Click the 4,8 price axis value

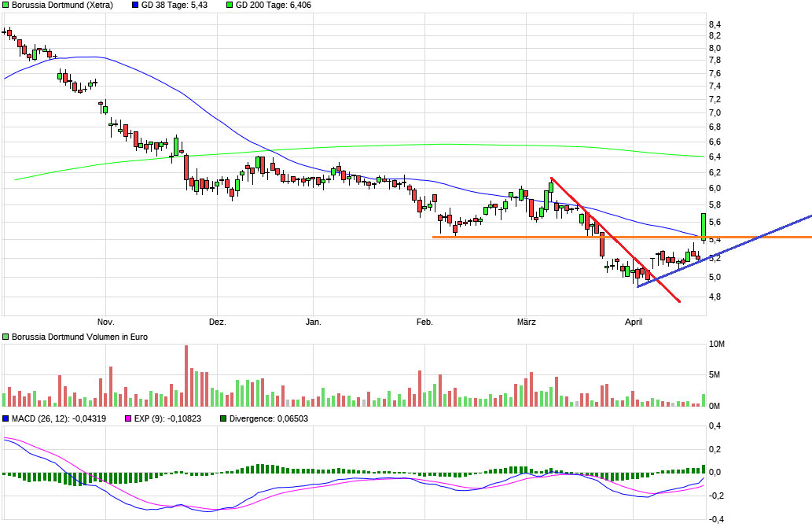[715, 297]
